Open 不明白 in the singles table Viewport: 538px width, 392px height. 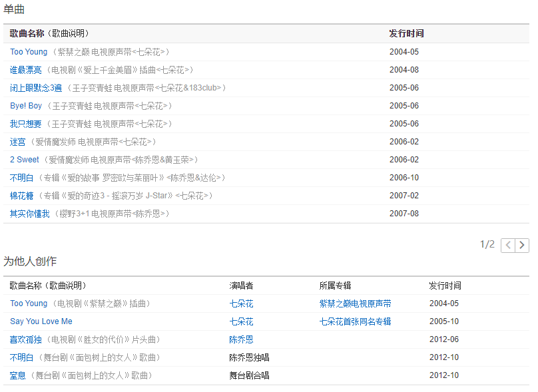(21, 178)
